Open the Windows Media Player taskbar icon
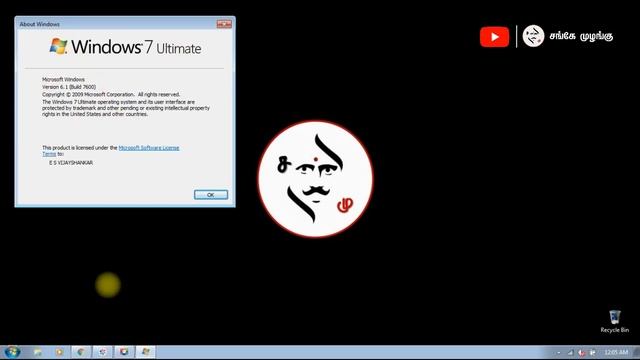 [60, 352]
